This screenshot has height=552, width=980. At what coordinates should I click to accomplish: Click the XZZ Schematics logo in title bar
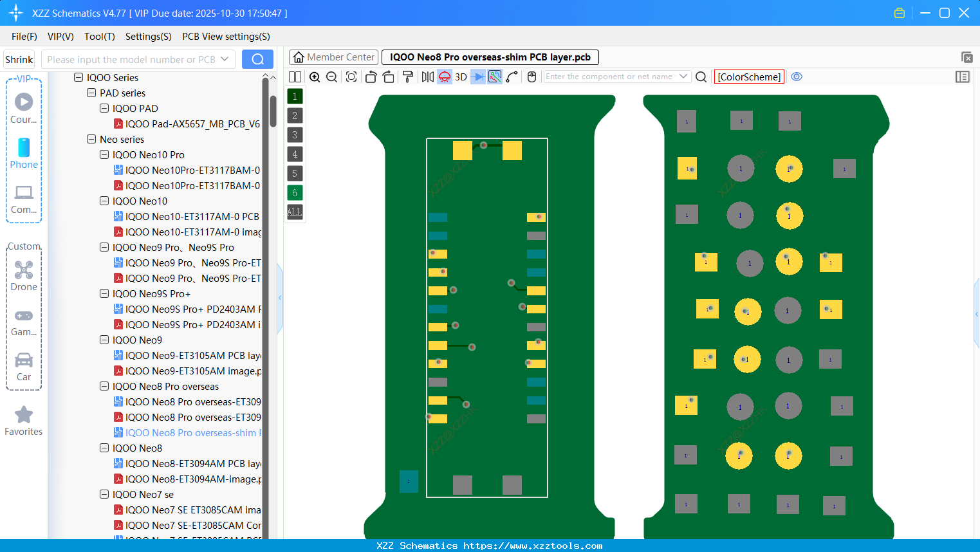click(15, 13)
